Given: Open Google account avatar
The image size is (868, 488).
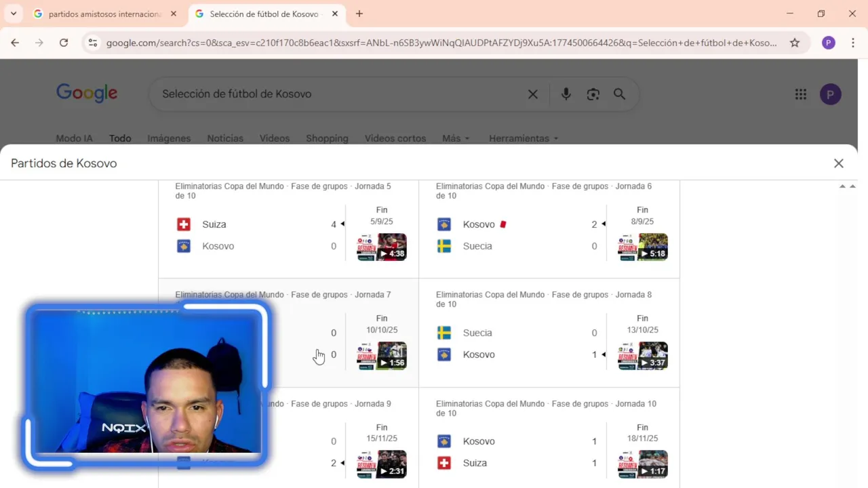Looking at the screenshot, I should tap(831, 94).
